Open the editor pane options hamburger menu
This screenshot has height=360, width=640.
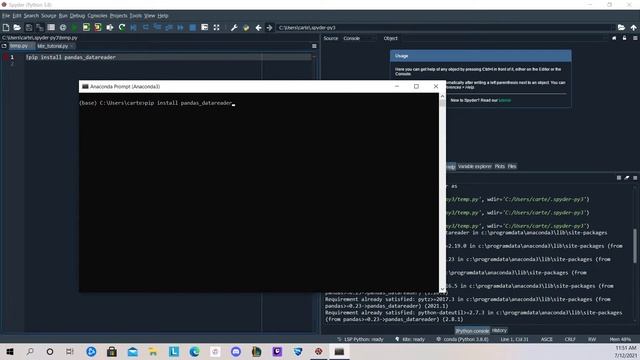tap(314, 46)
